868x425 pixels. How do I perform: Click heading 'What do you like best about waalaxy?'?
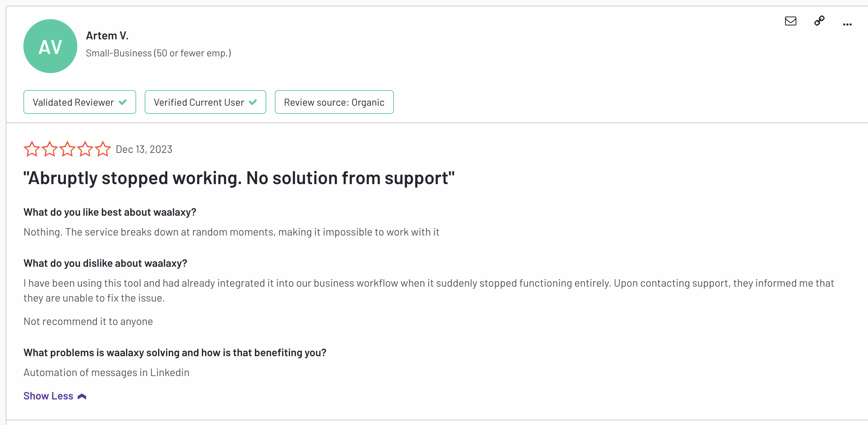point(110,212)
